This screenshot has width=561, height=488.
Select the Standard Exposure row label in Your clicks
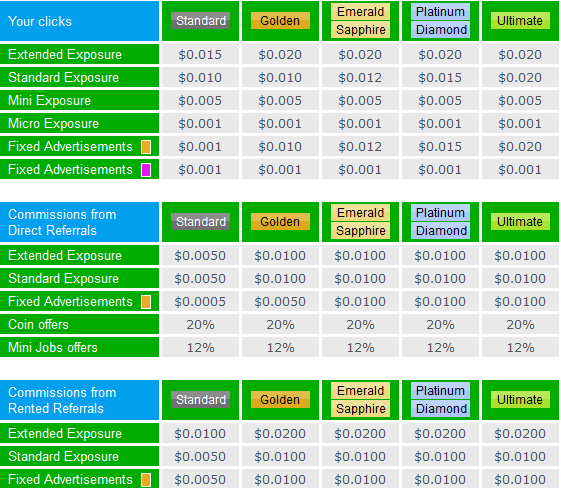[x=63, y=77]
